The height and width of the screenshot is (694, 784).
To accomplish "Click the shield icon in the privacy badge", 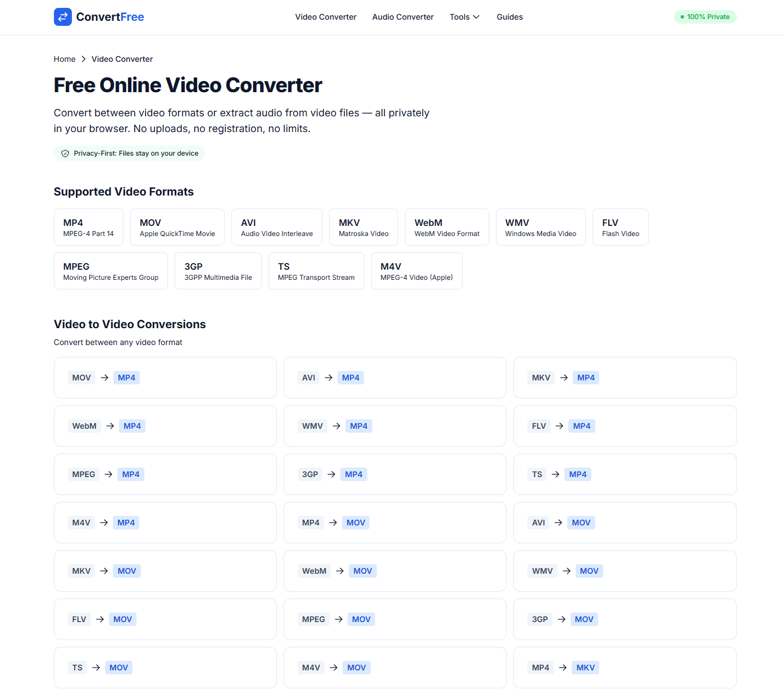I will coord(65,153).
